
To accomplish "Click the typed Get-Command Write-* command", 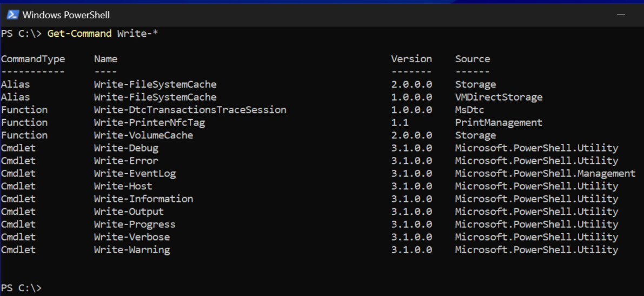I will tap(103, 34).
